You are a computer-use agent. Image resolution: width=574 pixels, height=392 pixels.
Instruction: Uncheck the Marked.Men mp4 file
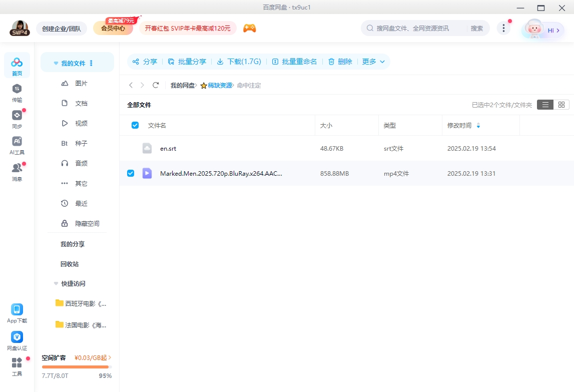pyautogui.click(x=131, y=173)
